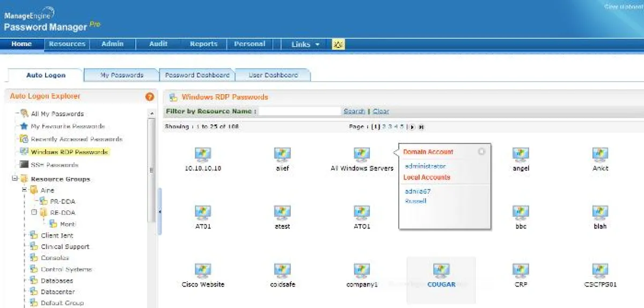This screenshot has width=644, height=308.
Task: Open the CRP computer icon
Action: pos(521,271)
